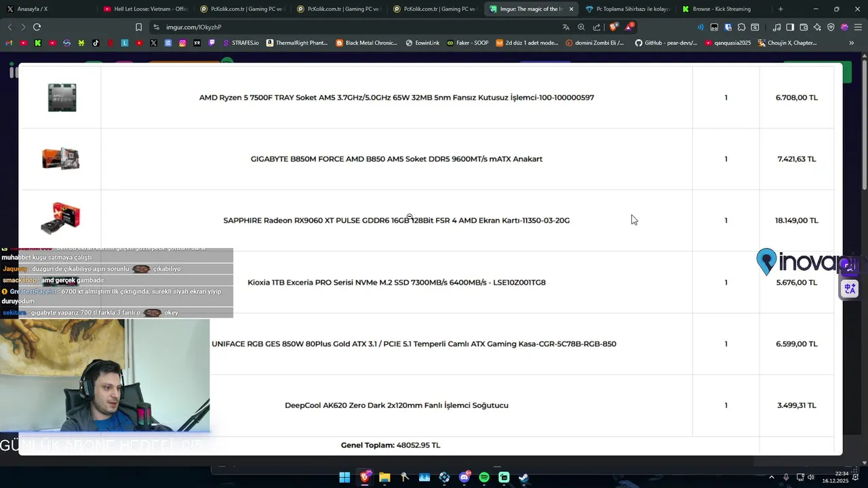
Task: Open the extensions puzzle icon
Action: [741, 27]
